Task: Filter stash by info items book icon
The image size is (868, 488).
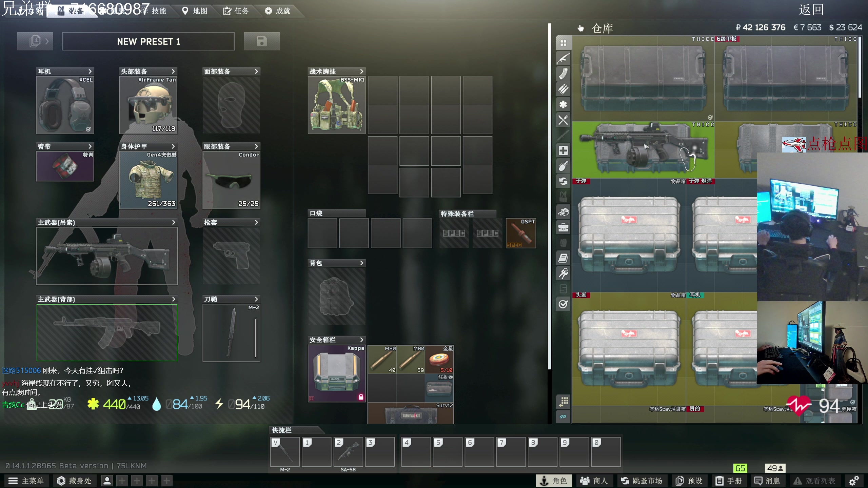Action: [x=563, y=258]
